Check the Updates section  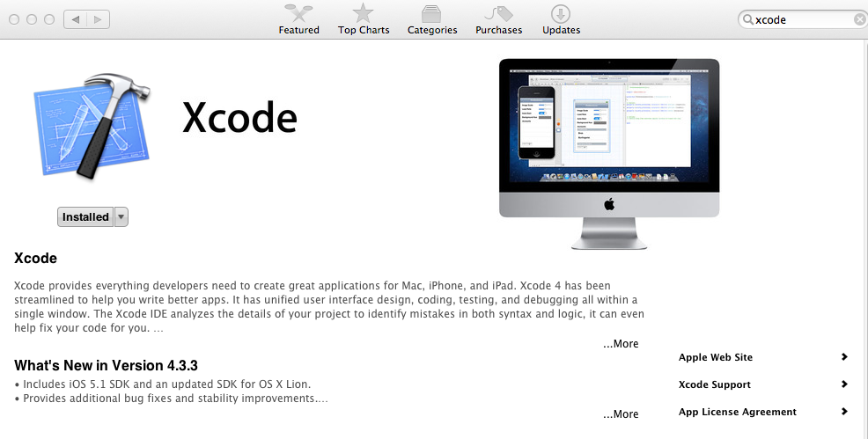pos(561,19)
